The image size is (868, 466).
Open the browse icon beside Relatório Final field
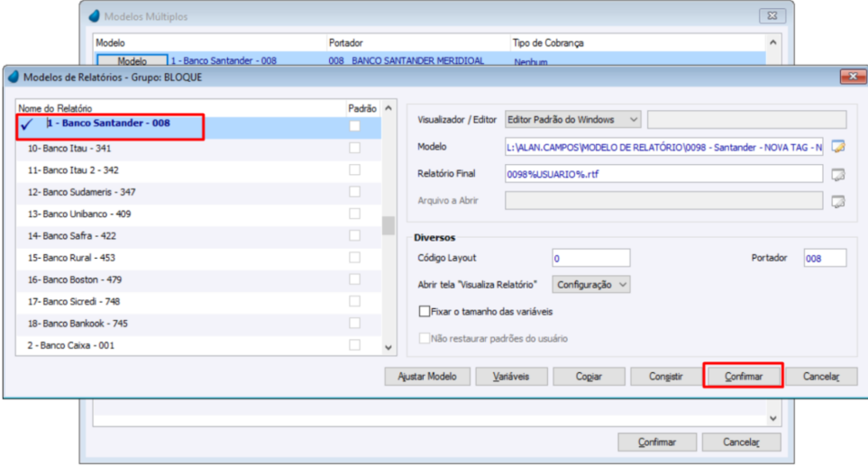(x=838, y=174)
